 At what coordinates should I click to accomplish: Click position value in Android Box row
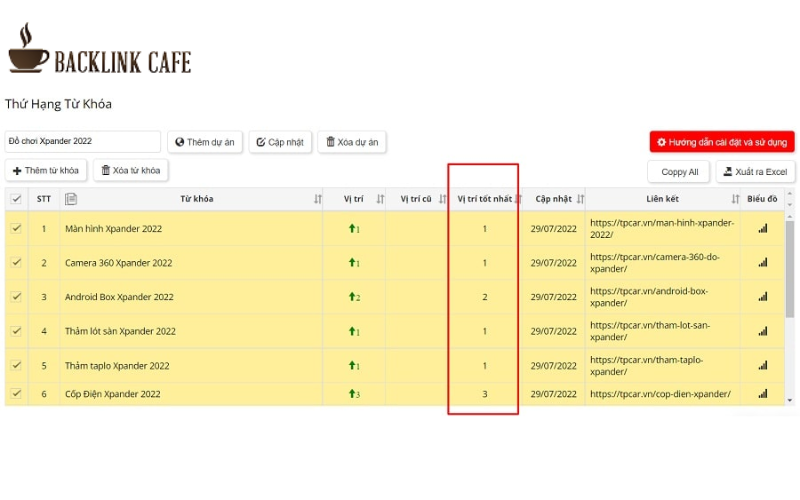[x=354, y=297]
